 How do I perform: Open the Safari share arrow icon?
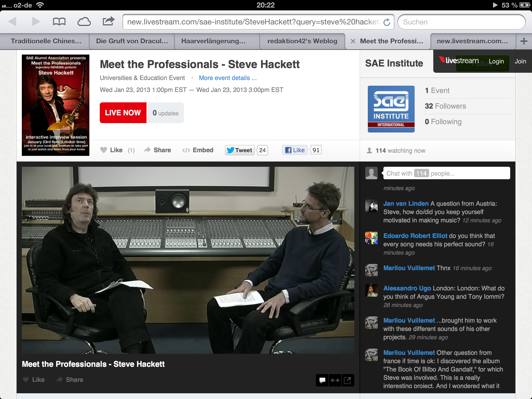tap(108, 21)
